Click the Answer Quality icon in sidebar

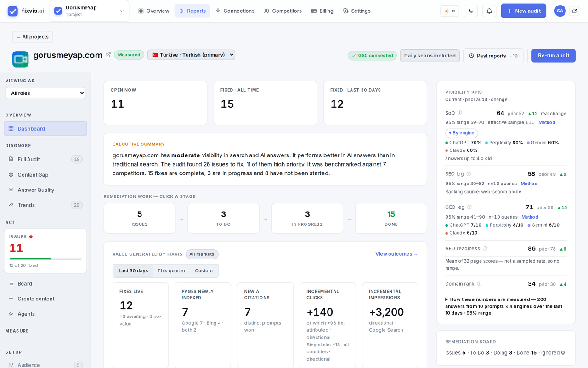pos(11,190)
